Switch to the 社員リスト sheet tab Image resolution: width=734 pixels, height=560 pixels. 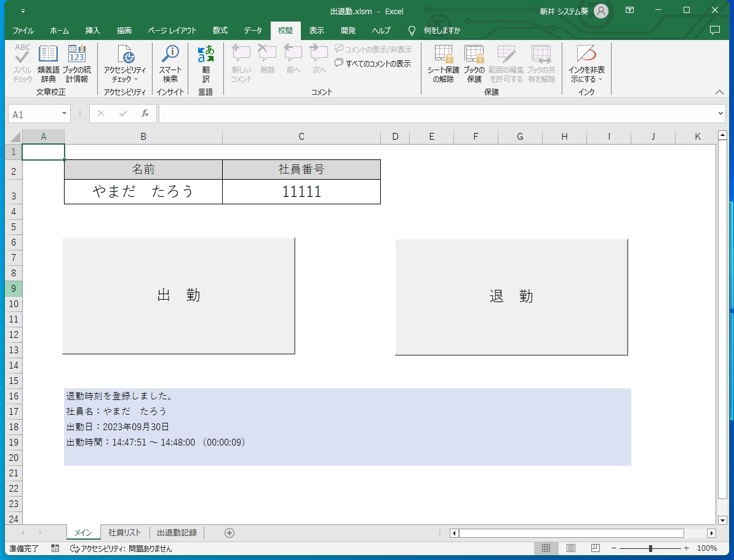click(125, 533)
